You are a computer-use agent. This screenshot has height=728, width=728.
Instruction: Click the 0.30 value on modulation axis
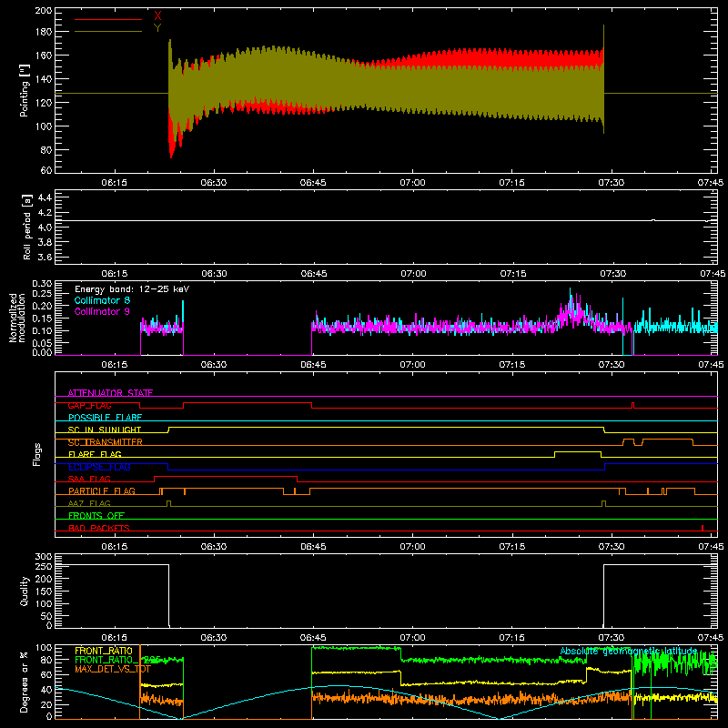[42, 284]
